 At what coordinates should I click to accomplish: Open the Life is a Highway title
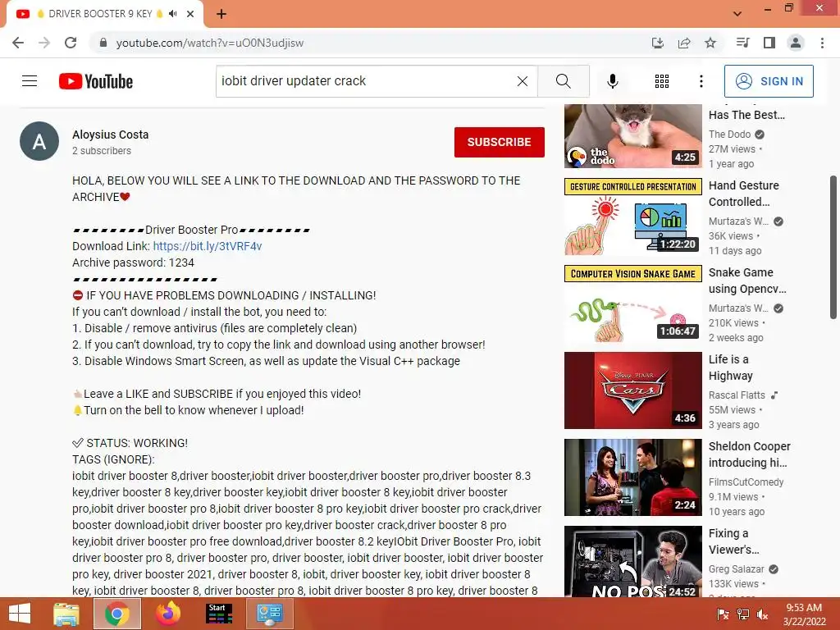(730, 367)
